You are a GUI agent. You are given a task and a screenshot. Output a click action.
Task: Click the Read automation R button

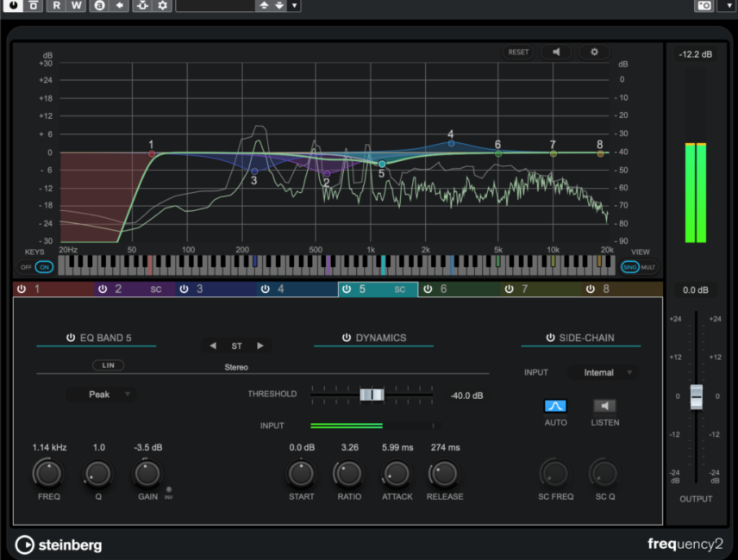pos(57,6)
